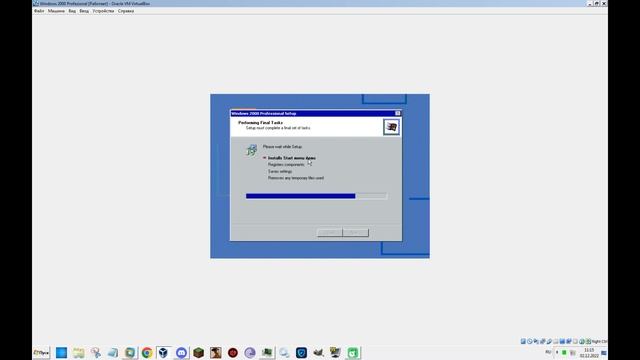Open the purple round taskbar icon

[250, 352]
